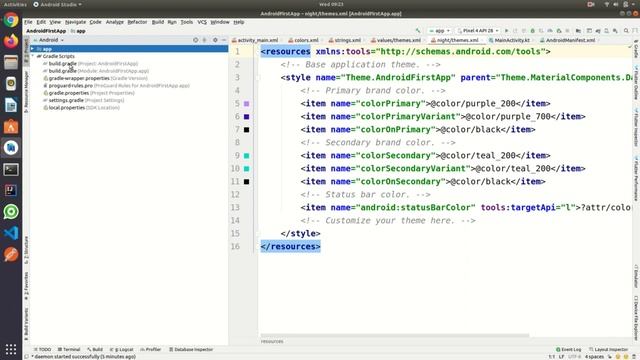The width and height of the screenshot is (640, 360).
Task: Click the Profile app toolbar icon
Action: click(x=550, y=31)
